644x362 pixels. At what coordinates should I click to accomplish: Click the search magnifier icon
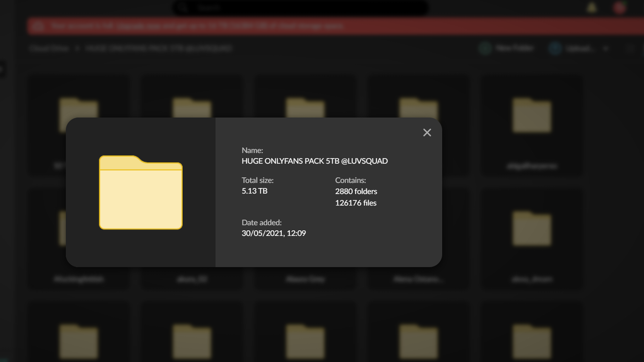click(x=182, y=8)
